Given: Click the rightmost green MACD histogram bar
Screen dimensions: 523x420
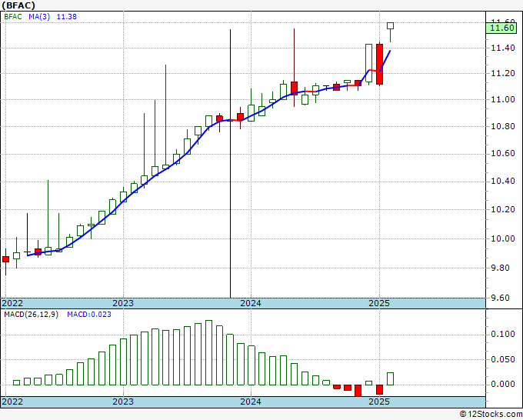Looking at the screenshot, I should [x=390, y=378].
